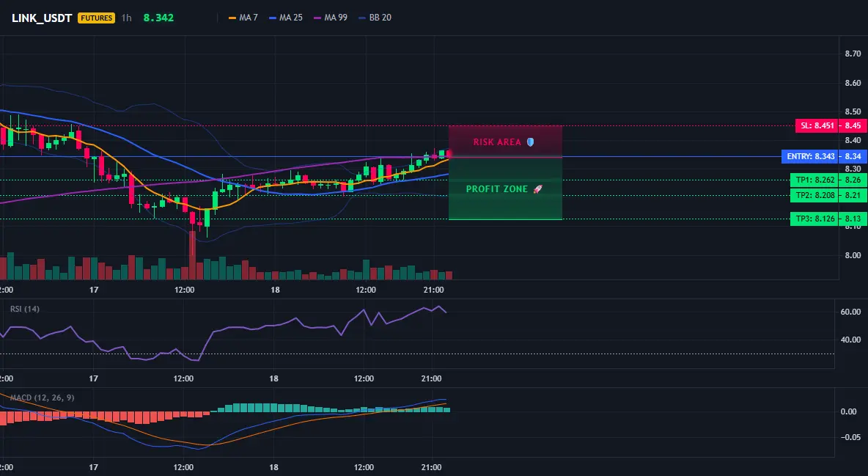
Task: Click the 8.34 price tag next to ENTRY
Action: (x=853, y=156)
